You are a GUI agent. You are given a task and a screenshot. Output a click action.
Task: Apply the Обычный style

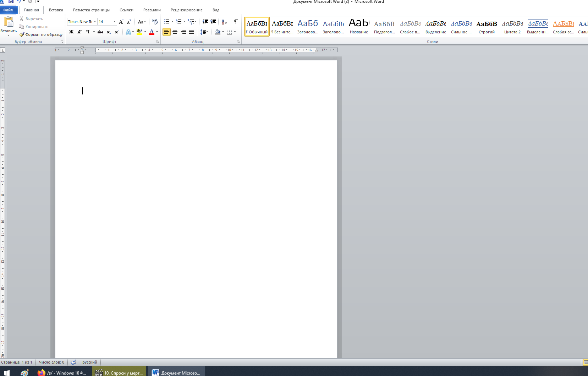pyautogui.click(x=257, y=27)
